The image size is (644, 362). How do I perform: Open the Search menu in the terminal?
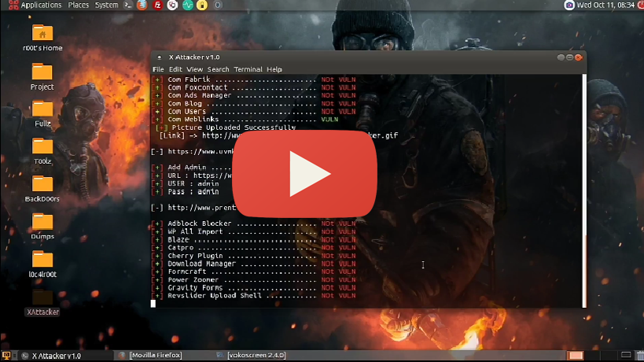click(218, 69)
